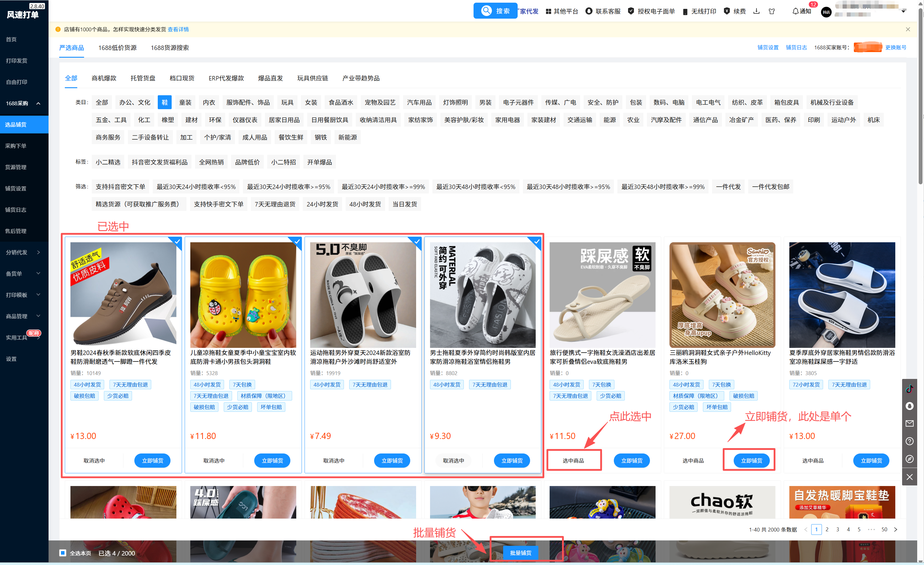Open the mail envelope icon in sidebar
The image size is (924, 565).
[x=909, y=424]
